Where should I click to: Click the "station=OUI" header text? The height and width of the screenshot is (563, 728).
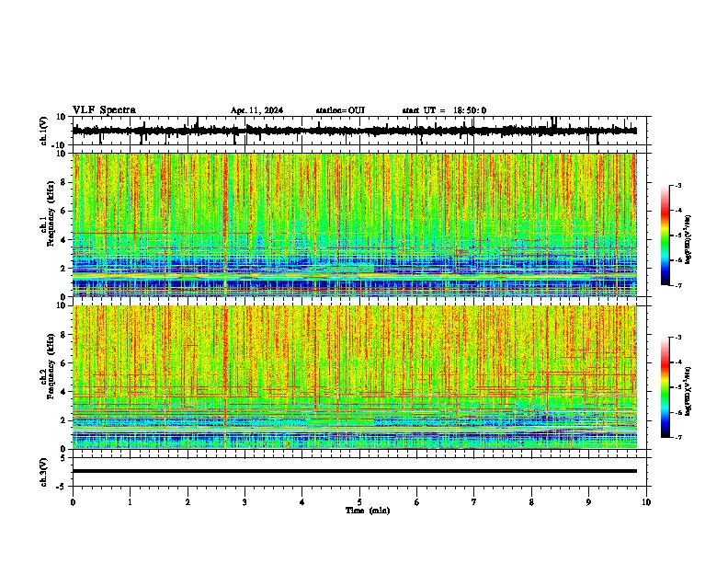pos(340,110)
